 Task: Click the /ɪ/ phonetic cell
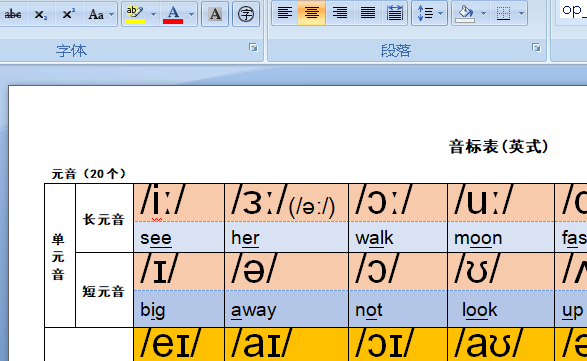[179, 271]
